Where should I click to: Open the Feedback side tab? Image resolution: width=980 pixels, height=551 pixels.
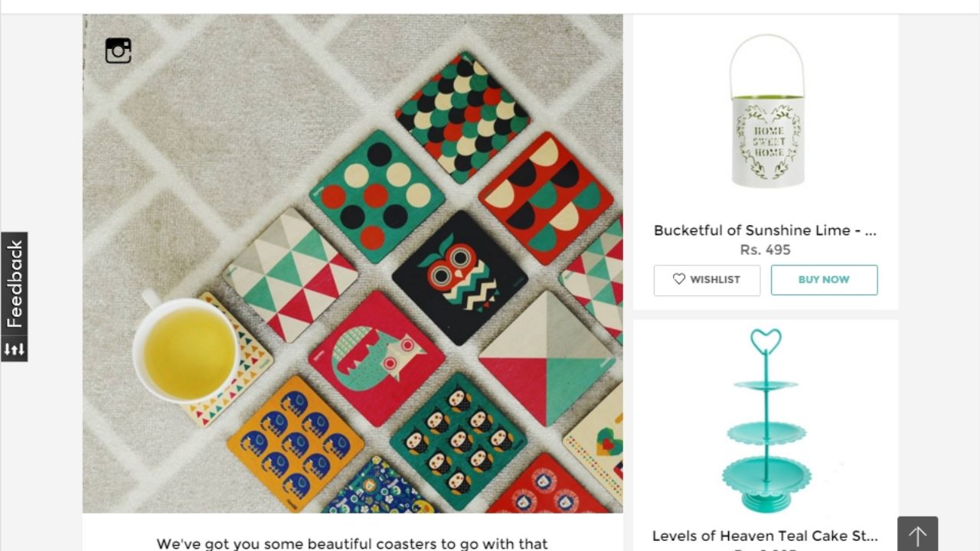14,284
